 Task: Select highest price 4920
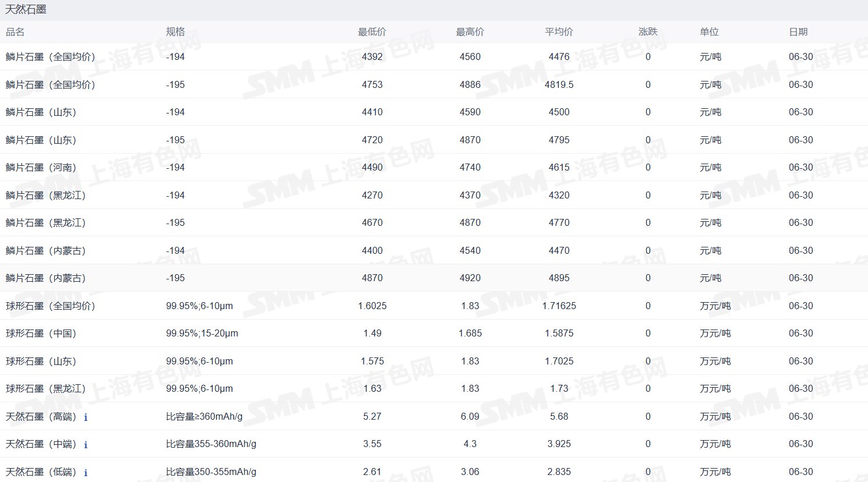point(470,278)
